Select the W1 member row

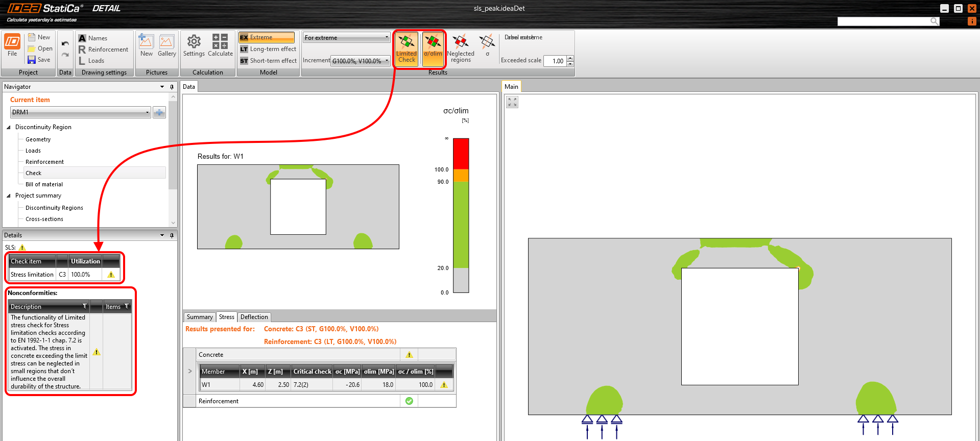click(x=326, y=385)
